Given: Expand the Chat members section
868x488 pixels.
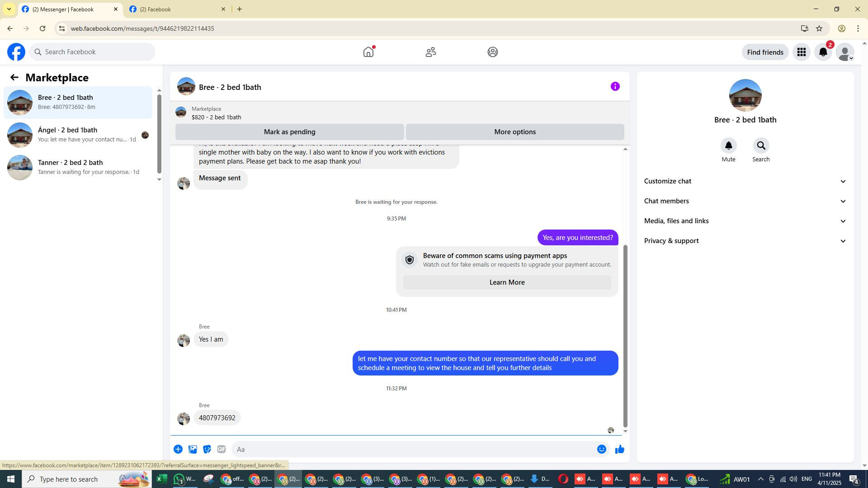Looking at the screenshot, I should coord(745,201).
